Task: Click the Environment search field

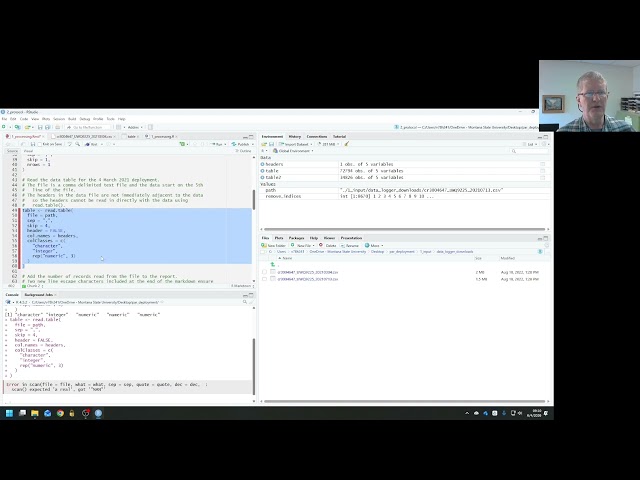Action: coord(530,151)
